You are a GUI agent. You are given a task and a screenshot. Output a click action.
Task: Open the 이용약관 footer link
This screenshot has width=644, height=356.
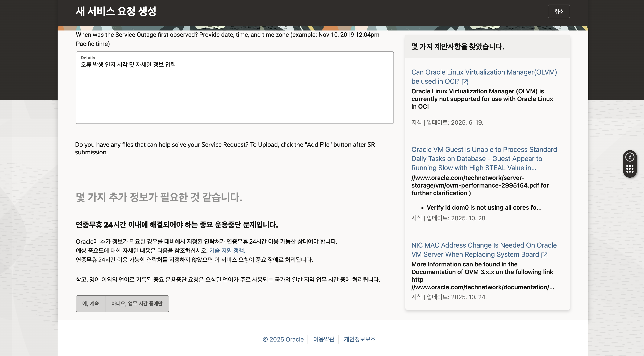click(324, 339)
